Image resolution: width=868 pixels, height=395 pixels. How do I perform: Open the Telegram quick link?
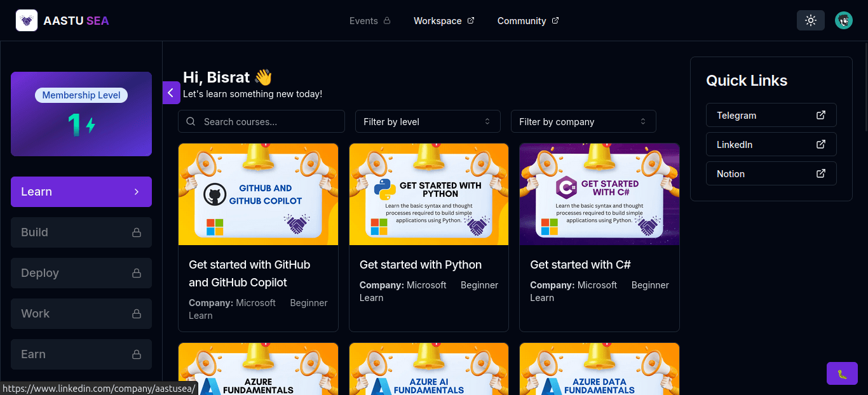click(771, 115)
